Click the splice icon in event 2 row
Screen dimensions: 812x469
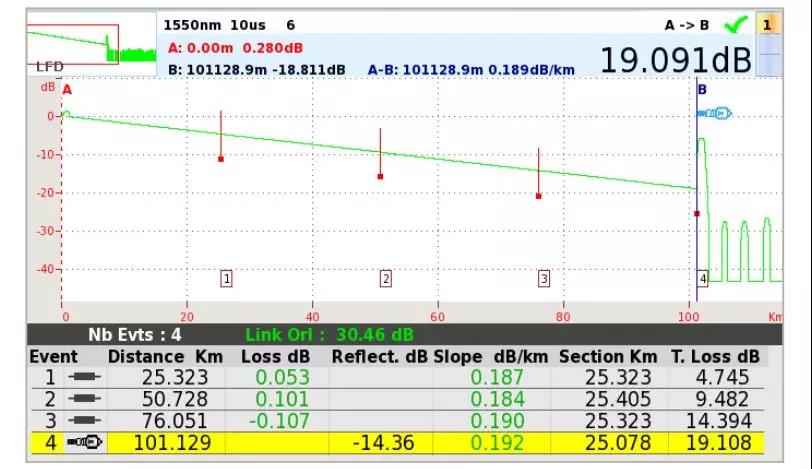83,400
